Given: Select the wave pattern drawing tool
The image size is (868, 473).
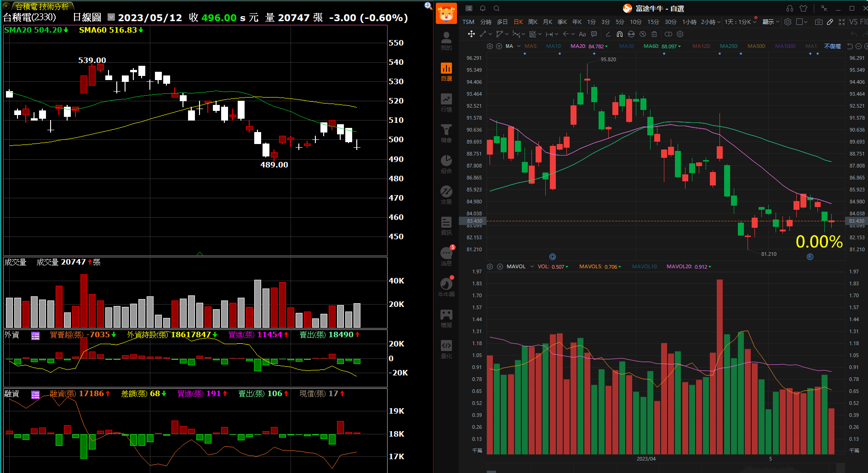Looking at the screenshot, I should (516, 34).
